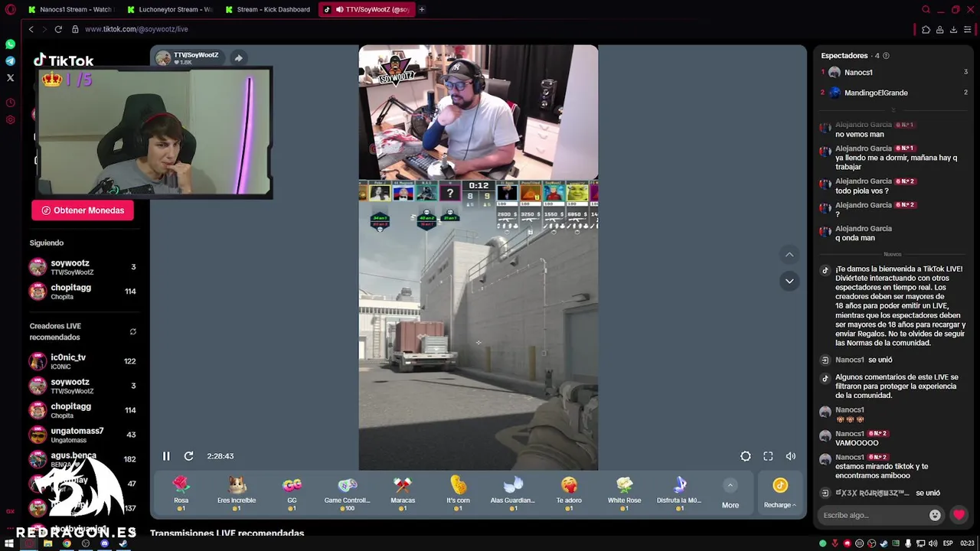Open ungatomass7 recommended creator
Viewport: 980px width, 551px height.
[x=82, y=435]
